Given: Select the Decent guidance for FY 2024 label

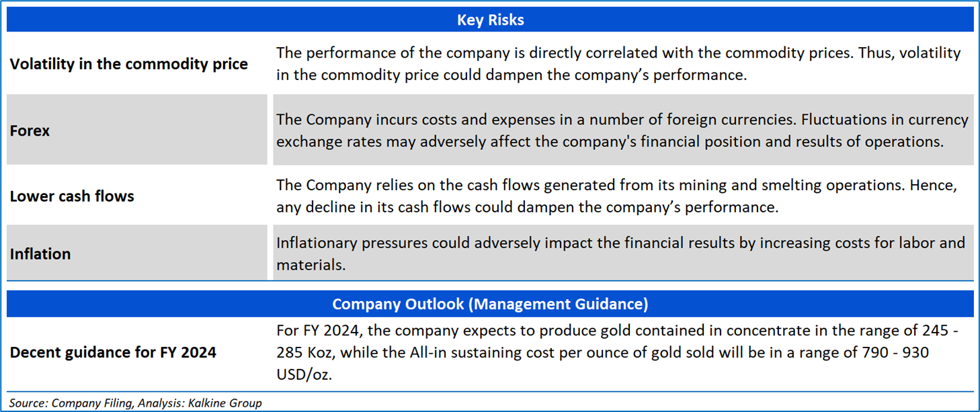Looking at the screenshot, I should [113, 352].
